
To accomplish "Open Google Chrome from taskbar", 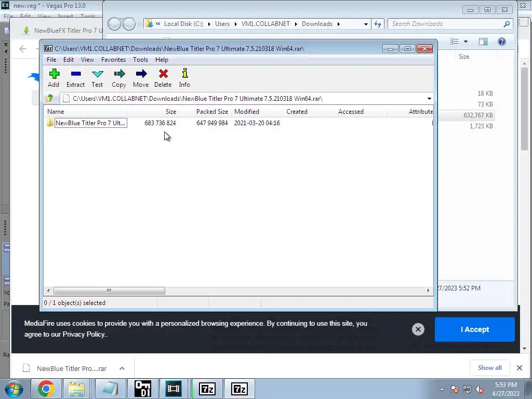I will click(x=46, y=389).
